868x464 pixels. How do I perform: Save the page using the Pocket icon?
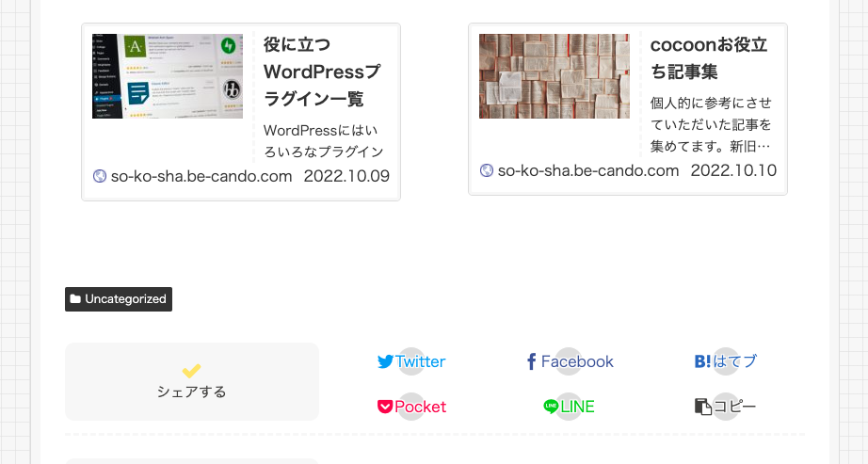(385, 407)
